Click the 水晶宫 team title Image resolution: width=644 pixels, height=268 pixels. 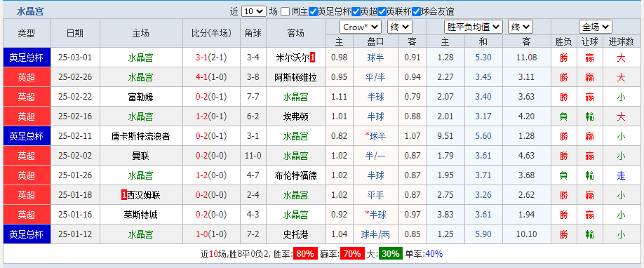(x=30, y=11)
